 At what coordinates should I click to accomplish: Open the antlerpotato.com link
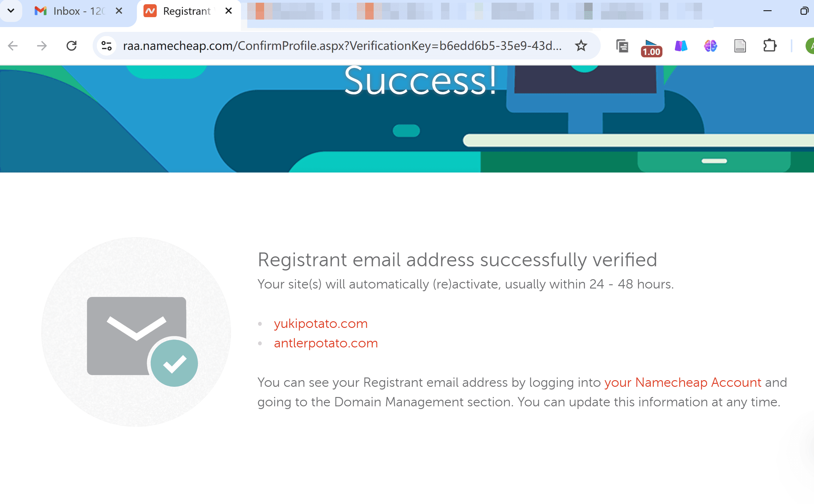(326, 343)
